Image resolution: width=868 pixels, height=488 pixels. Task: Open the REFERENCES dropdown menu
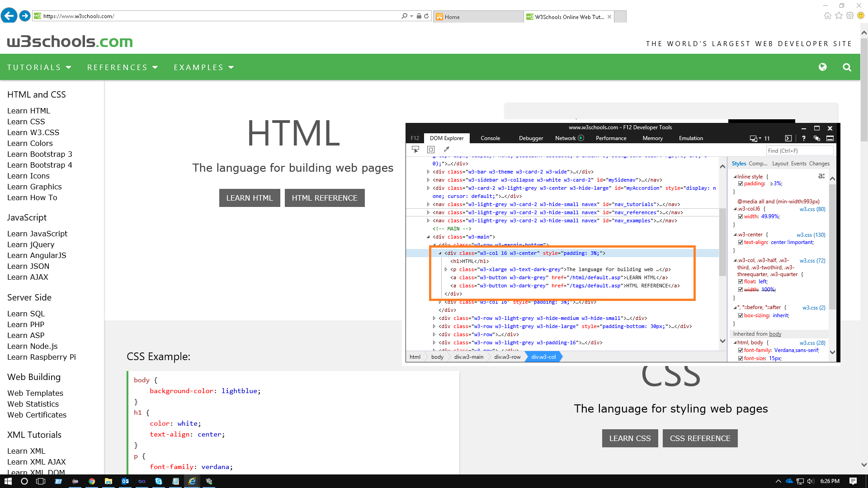tap(123, 67)
